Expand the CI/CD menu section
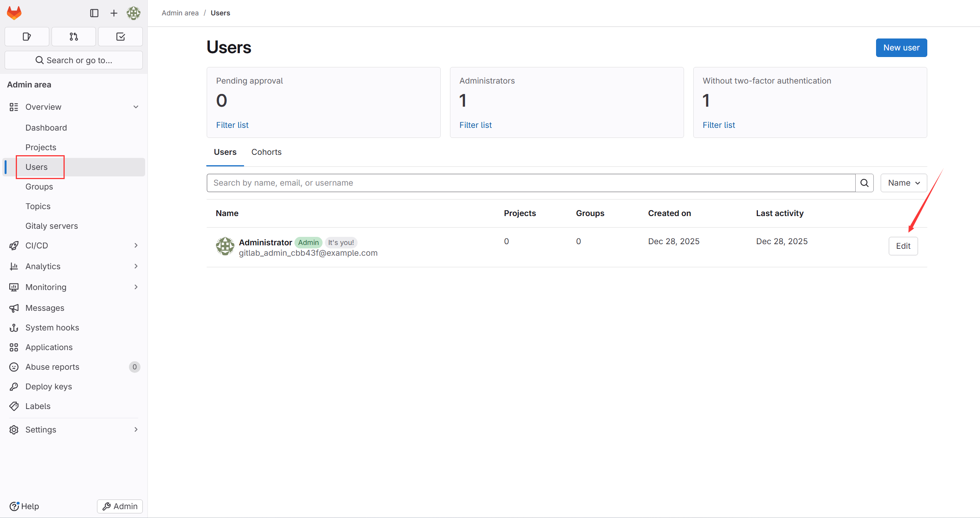 (135, 245)
